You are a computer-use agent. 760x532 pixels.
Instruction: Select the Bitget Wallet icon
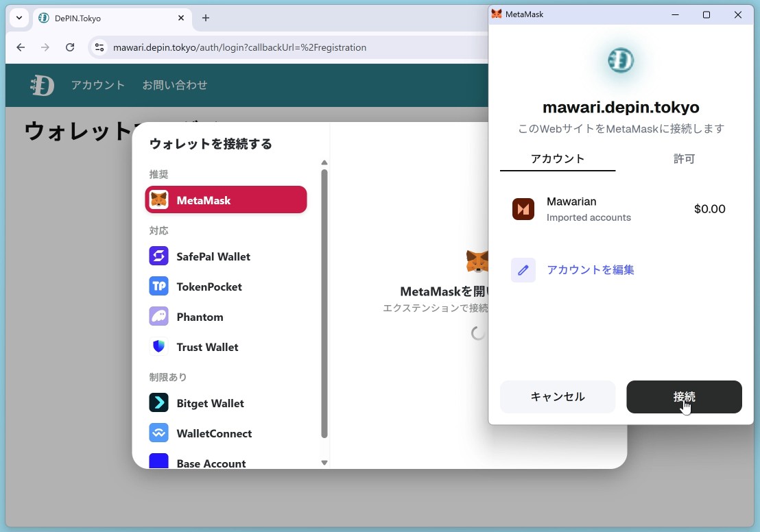[158, 403]
